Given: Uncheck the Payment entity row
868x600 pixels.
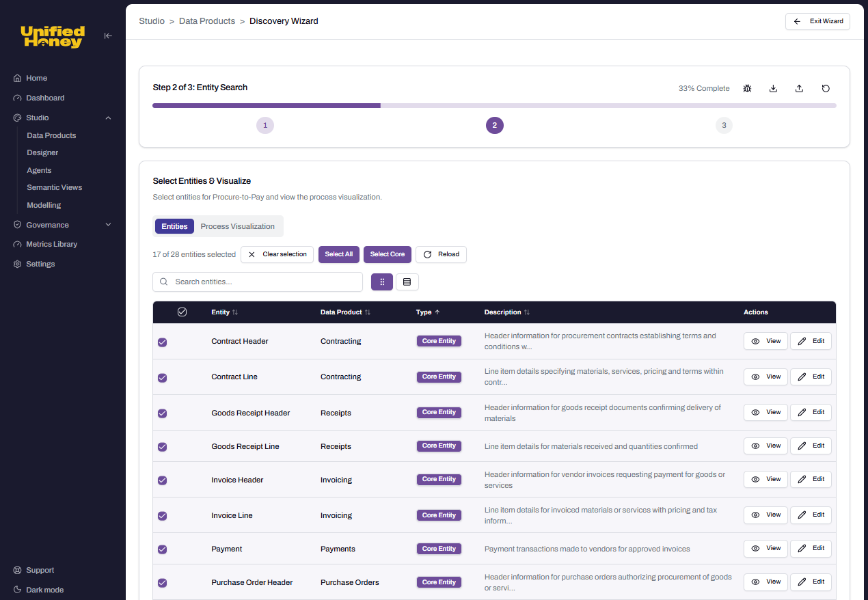Looking at the screenshot, I should (x=162, y=548).
